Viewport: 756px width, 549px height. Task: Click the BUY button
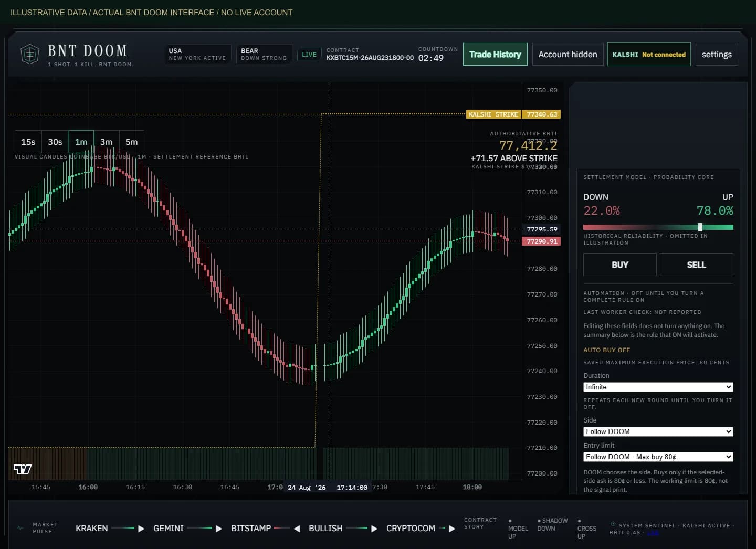pyautogui.click(x=620, y=265)
